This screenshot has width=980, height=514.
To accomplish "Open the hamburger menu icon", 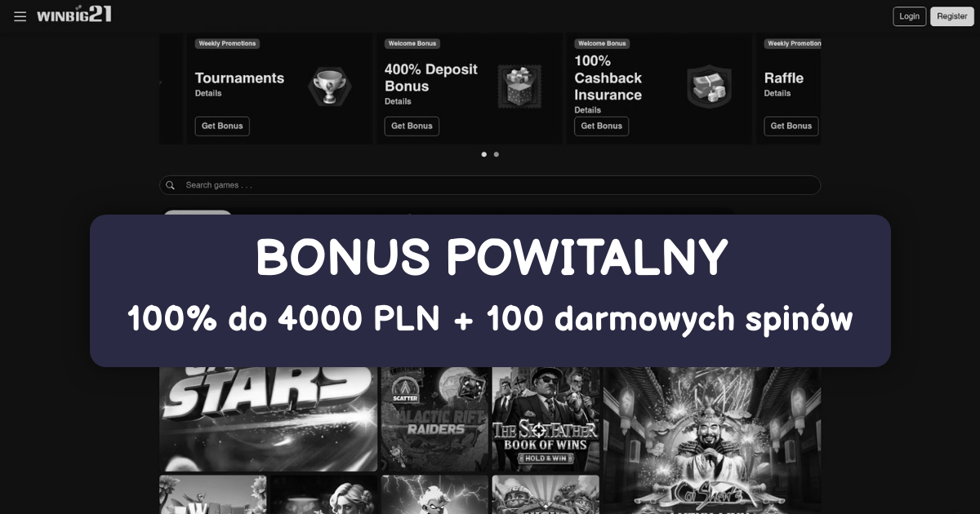I will [x=20, y=16].
